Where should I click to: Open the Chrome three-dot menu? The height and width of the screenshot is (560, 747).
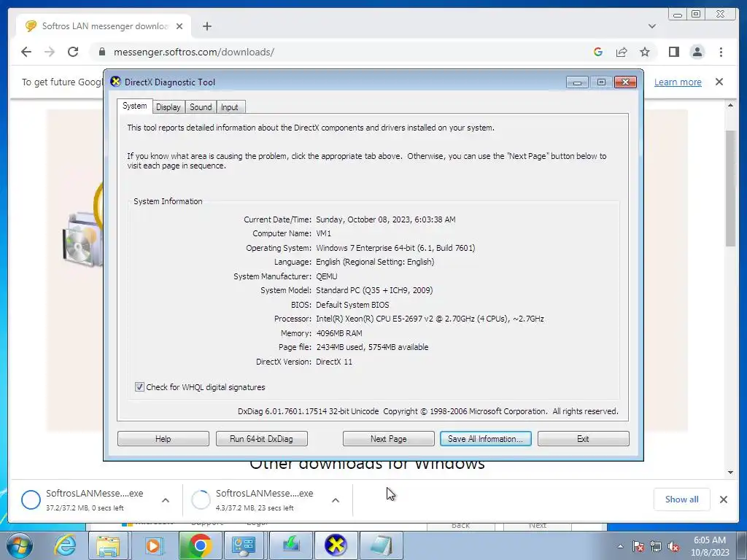tap(721, 52)
